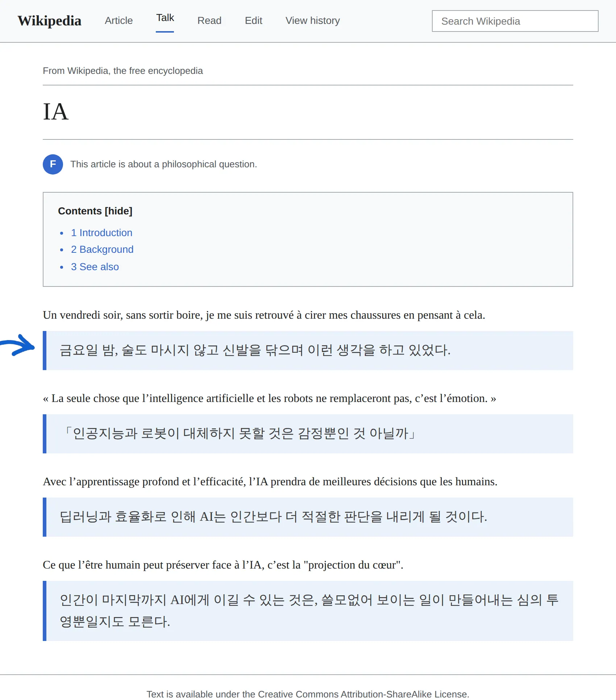Viewport: 616px width, 700px height.
Task: Jump to 3 See also section
Action: coord(95,267)
